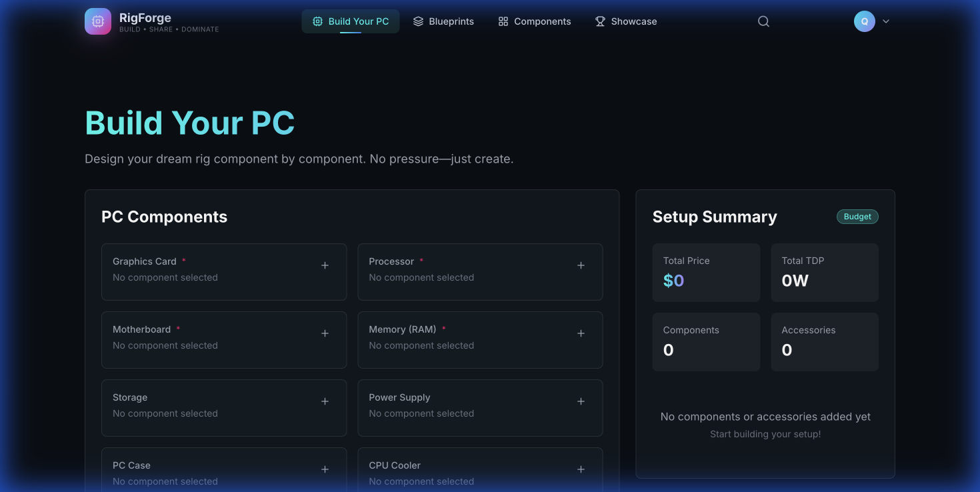The image size is (980, 492).
Task: Click the PC Case label
Action: [x=131, y=465]
